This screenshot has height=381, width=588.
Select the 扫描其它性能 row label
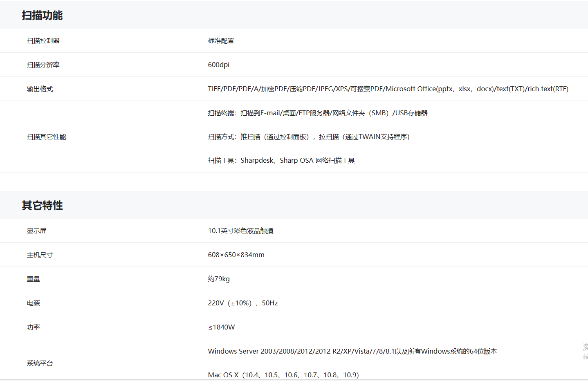click(46, 137)
